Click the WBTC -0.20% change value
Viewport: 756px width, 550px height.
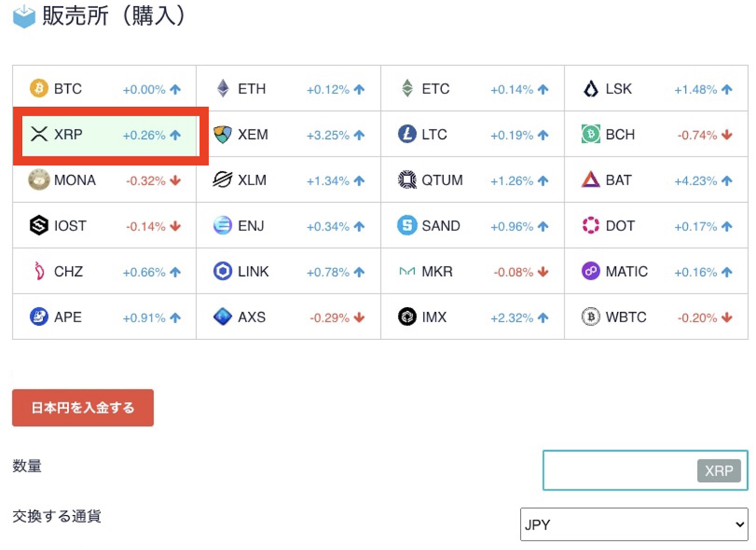(x=697, y=318)
